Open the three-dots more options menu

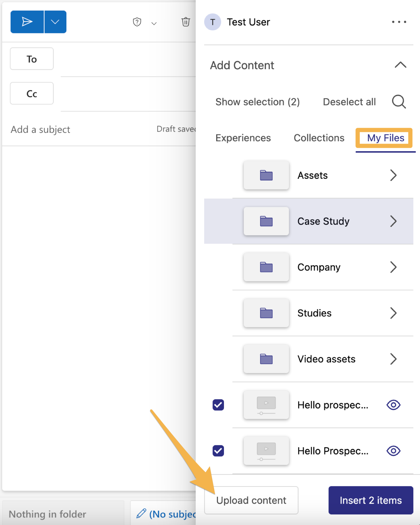(399, 22)
